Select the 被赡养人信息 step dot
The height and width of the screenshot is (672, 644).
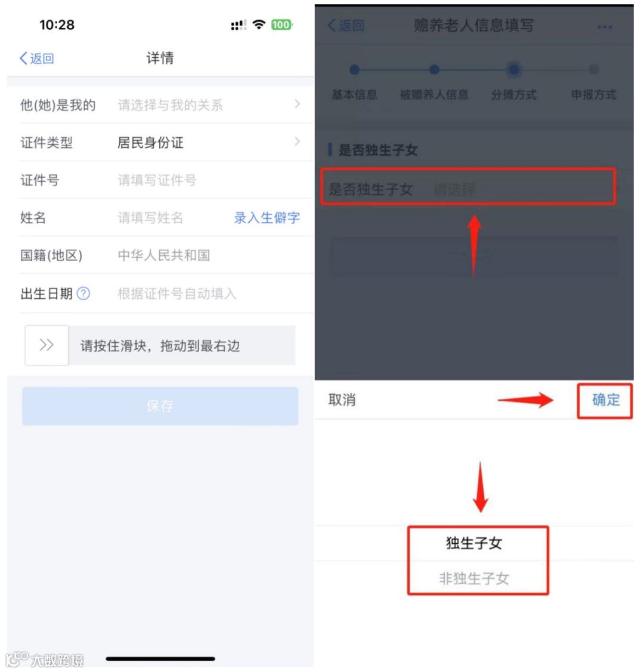coord(434,69)
